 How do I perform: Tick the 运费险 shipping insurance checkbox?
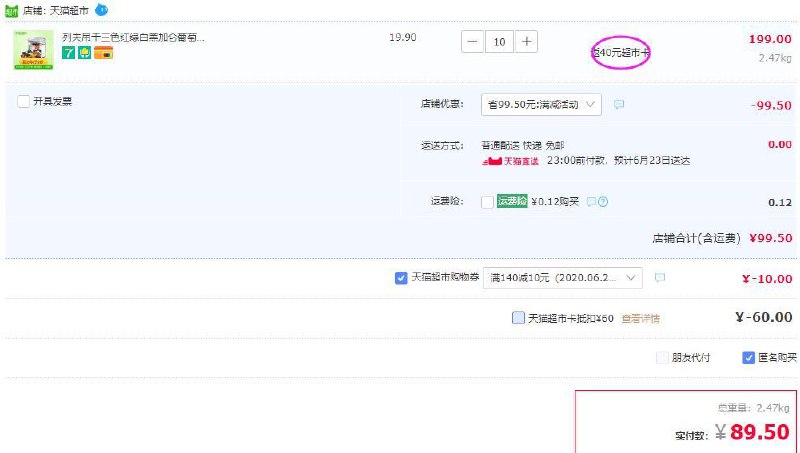tap(487, 202)
